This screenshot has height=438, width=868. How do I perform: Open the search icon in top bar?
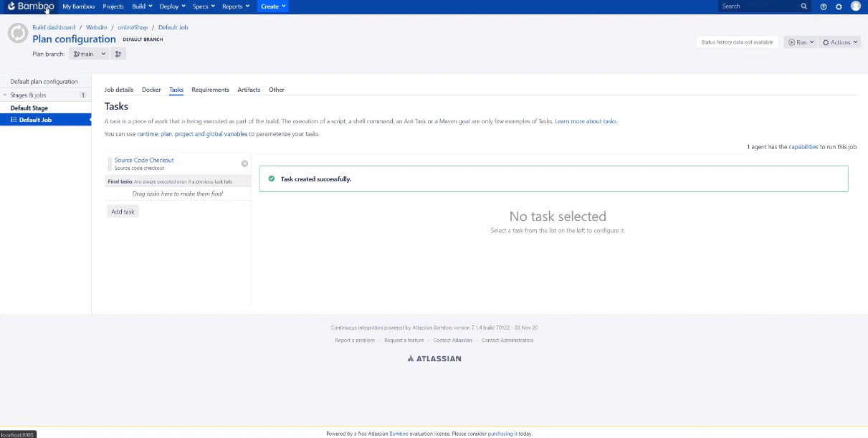[804, 6]
